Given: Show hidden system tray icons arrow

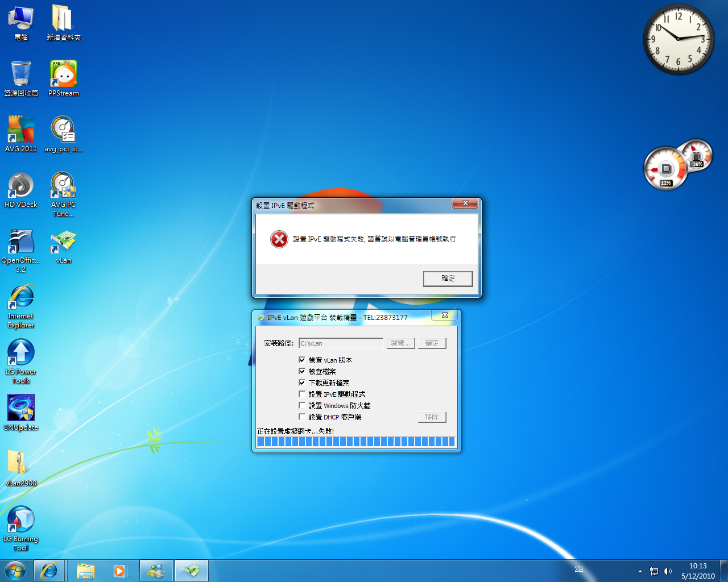Looking at the screenshot, I should pyautogui.click(x=640, y=571).
